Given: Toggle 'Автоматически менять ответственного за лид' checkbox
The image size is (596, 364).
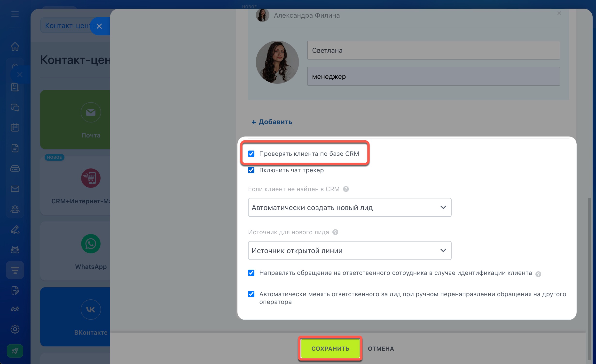Looking at the screenshot, I should click(251, 294).
